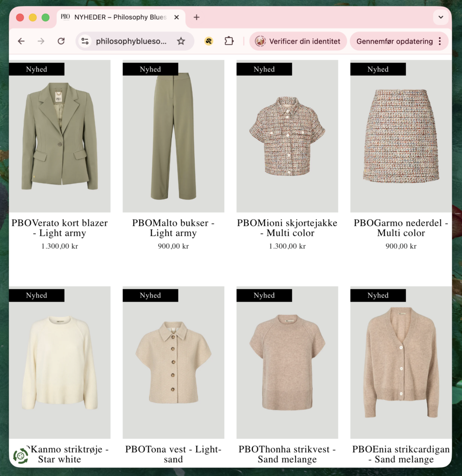The image size is (462, 476).
Task: Open PBOGarmo nederdel - Multi color link
Action: click(401, 228)
